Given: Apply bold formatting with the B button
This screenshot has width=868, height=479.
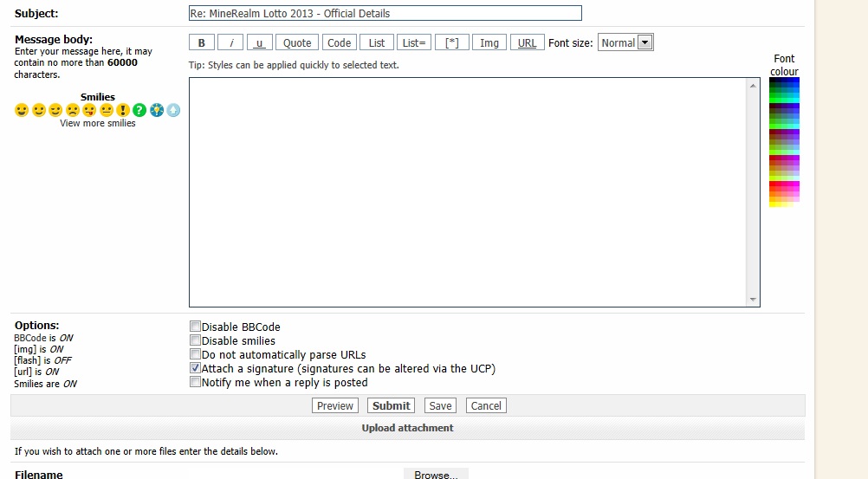Looking at the screenshot, I should point(202,42).
